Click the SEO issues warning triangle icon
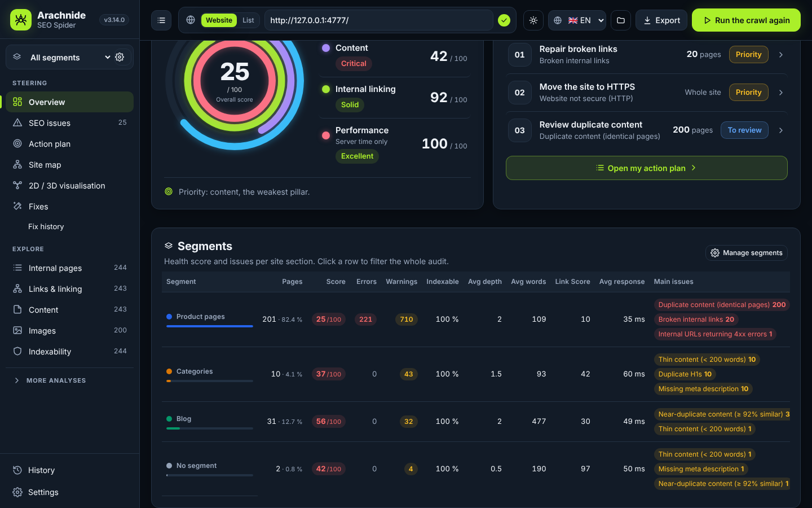Image resolution: width=812 pixels, height=508 pixels. [17, 122]
